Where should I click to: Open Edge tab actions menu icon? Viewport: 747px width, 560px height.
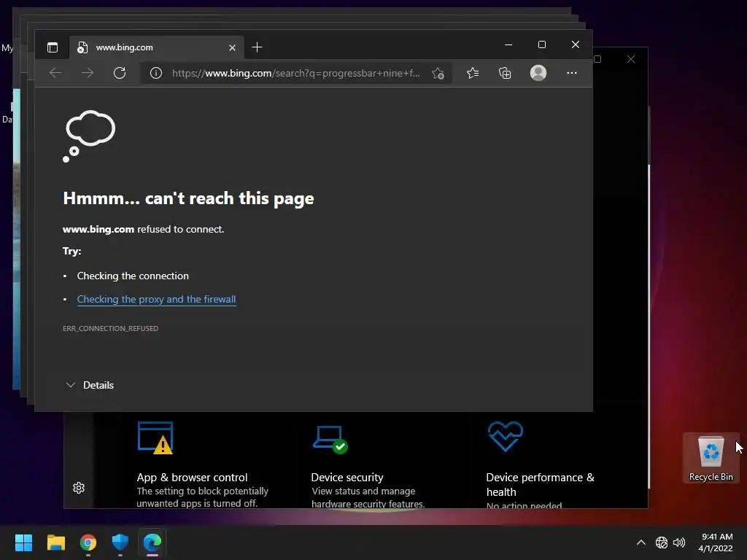coord(53,47)
